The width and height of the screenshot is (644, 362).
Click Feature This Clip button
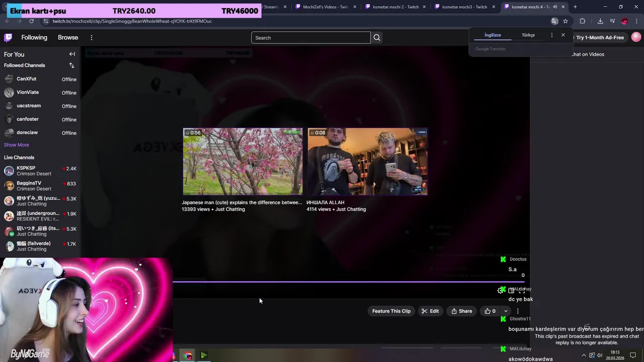(x=391, y=311)
